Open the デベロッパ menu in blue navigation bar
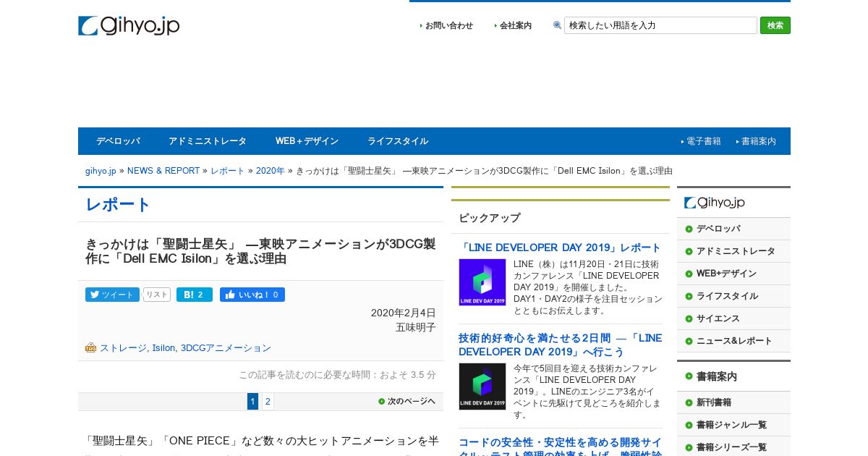868x456 pixels. 118,141
